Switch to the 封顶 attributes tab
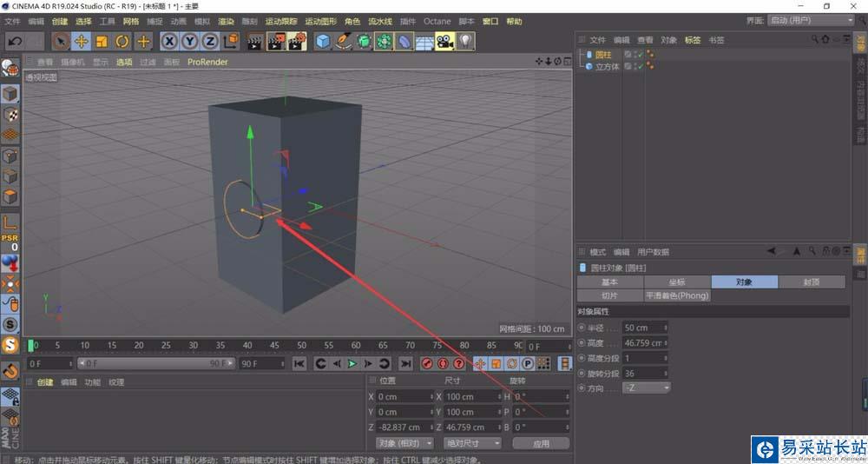Image resolution: width=868 pixels, height=464 pixels. tap(812, 282)
